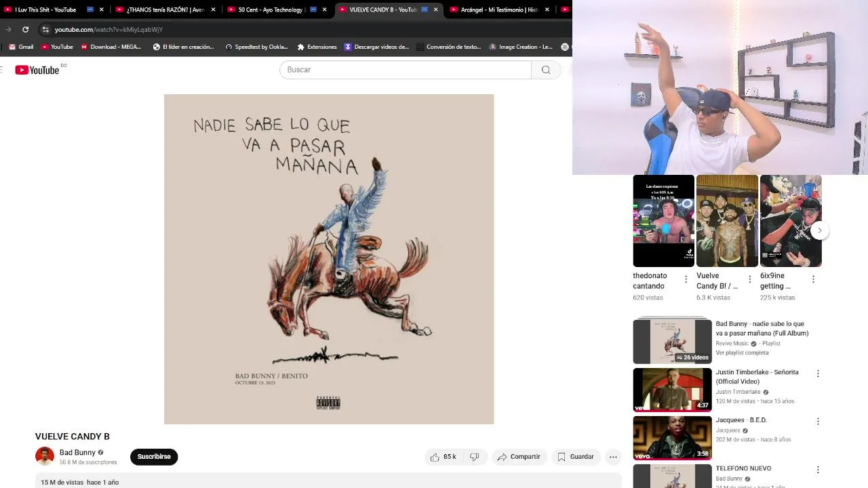The height and width of the screenshot is (488, 868).
Task: Open options menu for Vuelve Candy B short
Action: click(x=749, y=279)
